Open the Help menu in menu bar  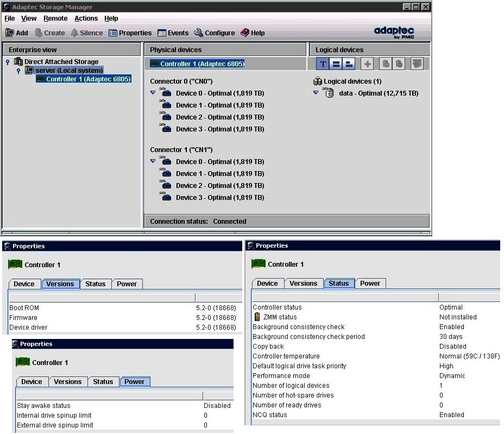(111, 18)
